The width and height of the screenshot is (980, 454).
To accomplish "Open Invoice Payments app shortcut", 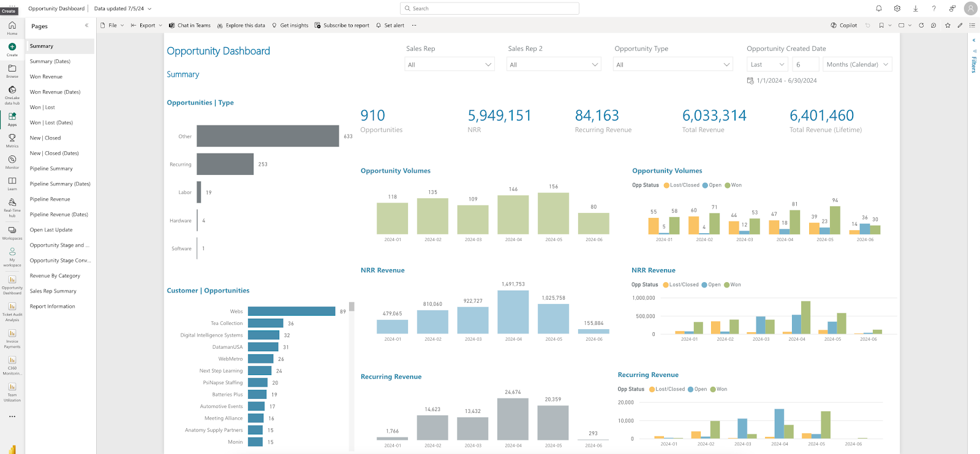I will tap(12, 338).
